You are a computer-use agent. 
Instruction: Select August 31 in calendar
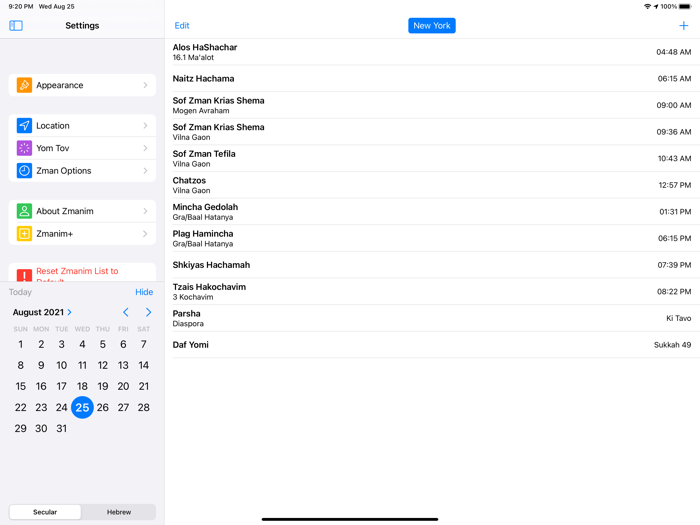[x=62, y=428]
